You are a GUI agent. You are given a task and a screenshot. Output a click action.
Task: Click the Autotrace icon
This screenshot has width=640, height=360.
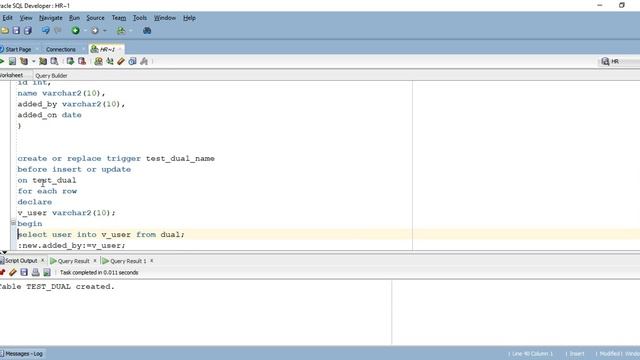pyautogui.click(x=43, y=61)
